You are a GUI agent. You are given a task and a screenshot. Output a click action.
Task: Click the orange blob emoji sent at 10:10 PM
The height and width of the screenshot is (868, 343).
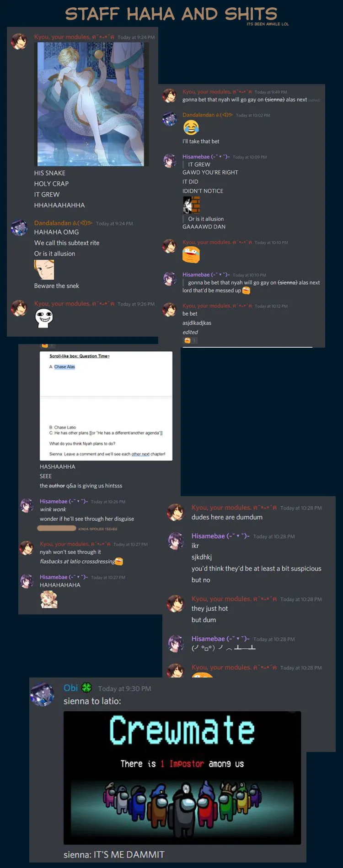click(191, 255)
